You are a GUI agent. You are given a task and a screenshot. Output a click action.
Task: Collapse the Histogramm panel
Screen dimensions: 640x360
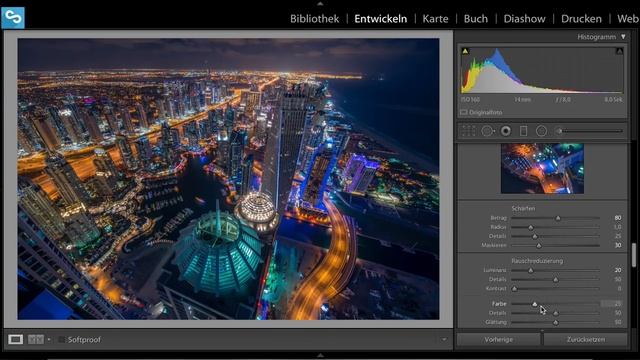click(x=623, y=37)
